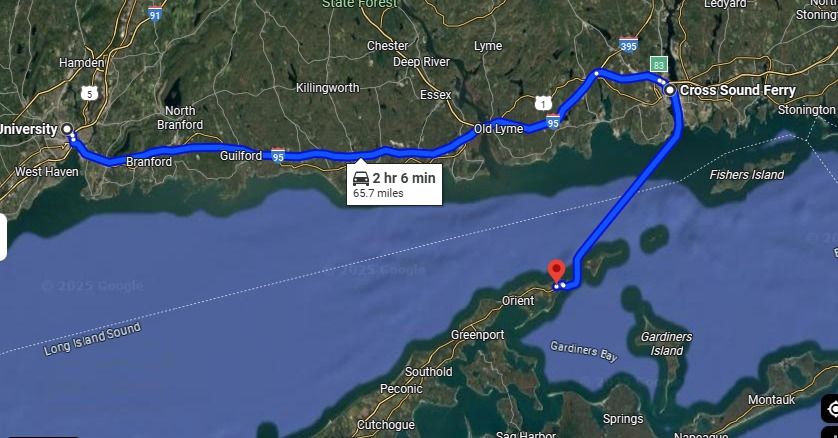Click the Old Lyme place label
This screenshot has width=838, height=438.
coord(498,129)
